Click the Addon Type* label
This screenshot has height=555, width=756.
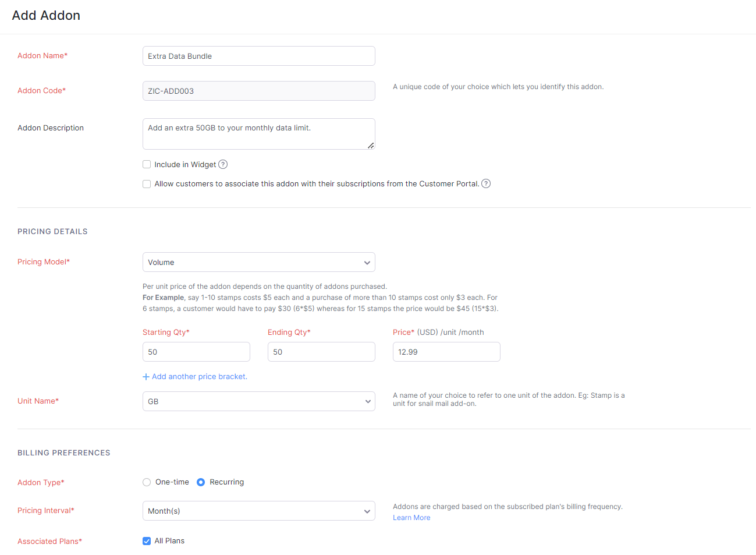click(41, 482)
